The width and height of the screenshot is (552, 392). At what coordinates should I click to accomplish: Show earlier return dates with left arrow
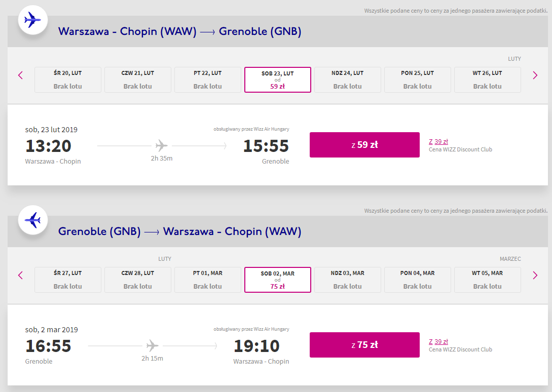(20, 276)
